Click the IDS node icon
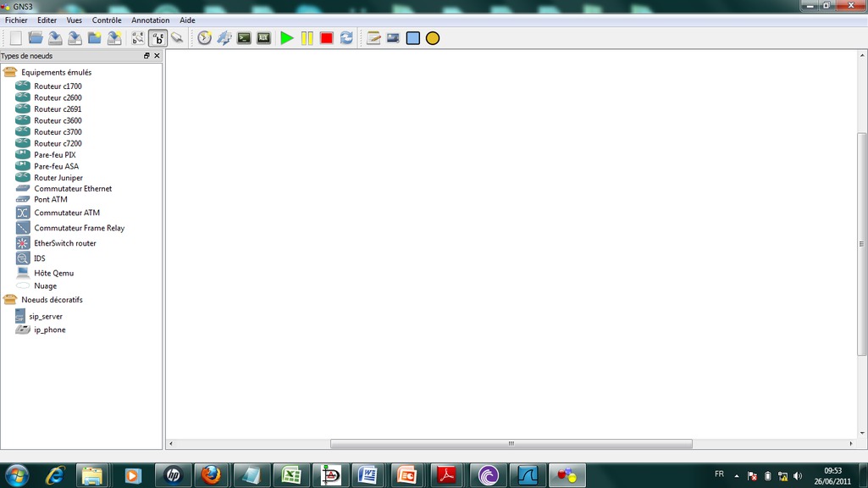This screenshot has height=488, width=868. 23,258
